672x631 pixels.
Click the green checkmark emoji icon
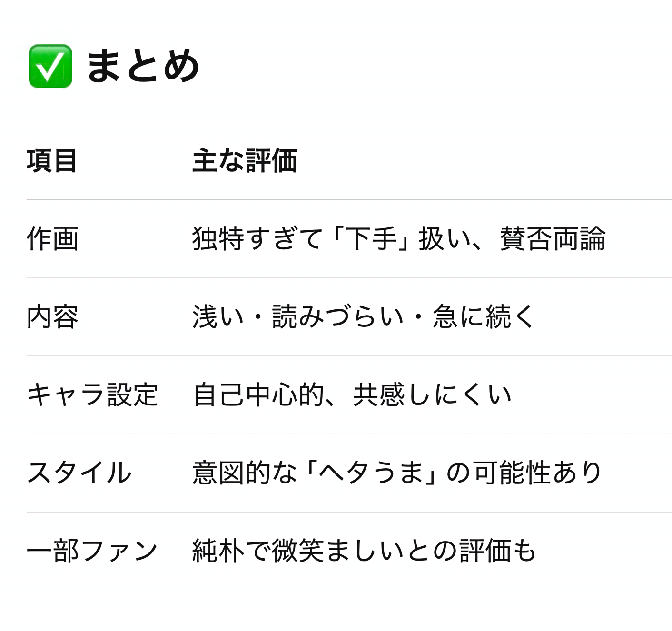pyautogui.click(x=50, y=66)
